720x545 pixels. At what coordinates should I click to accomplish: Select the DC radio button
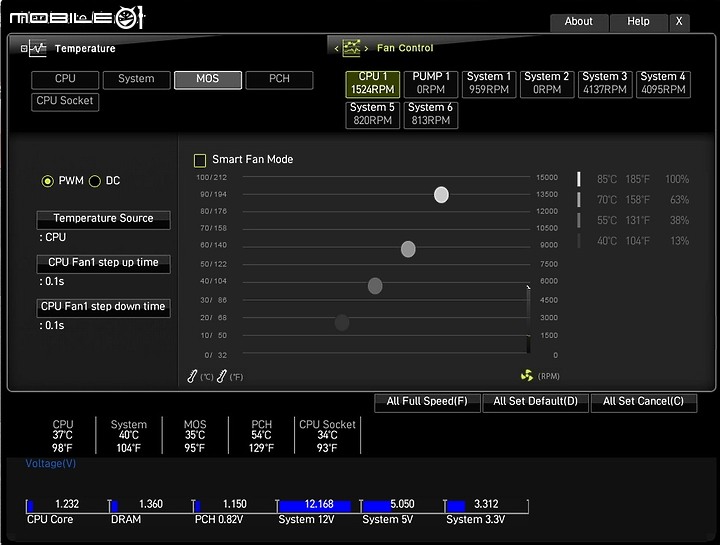[95, 181]
